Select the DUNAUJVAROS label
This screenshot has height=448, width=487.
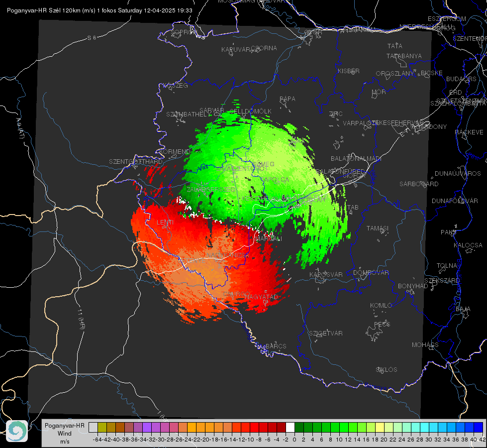(458, 174)
